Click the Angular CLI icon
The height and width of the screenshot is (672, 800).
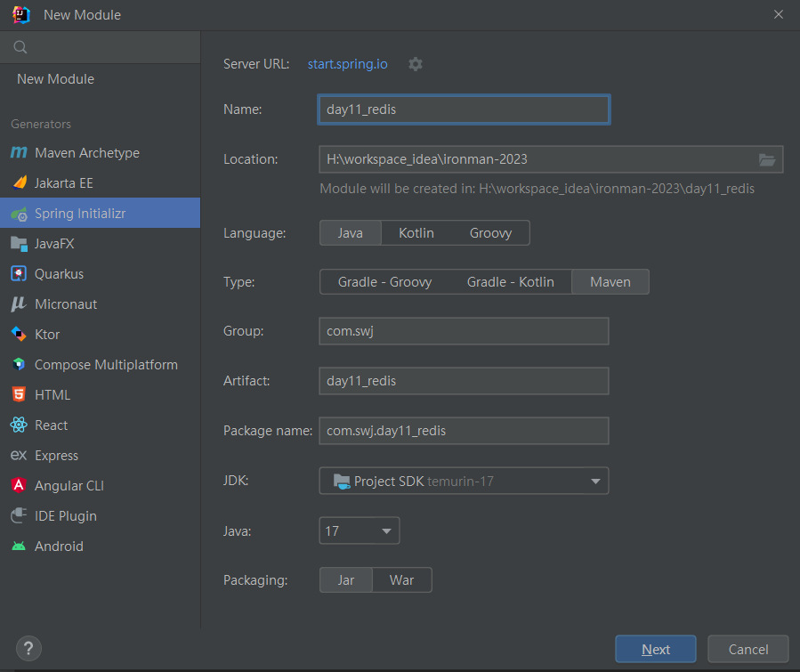pos(19,486)
